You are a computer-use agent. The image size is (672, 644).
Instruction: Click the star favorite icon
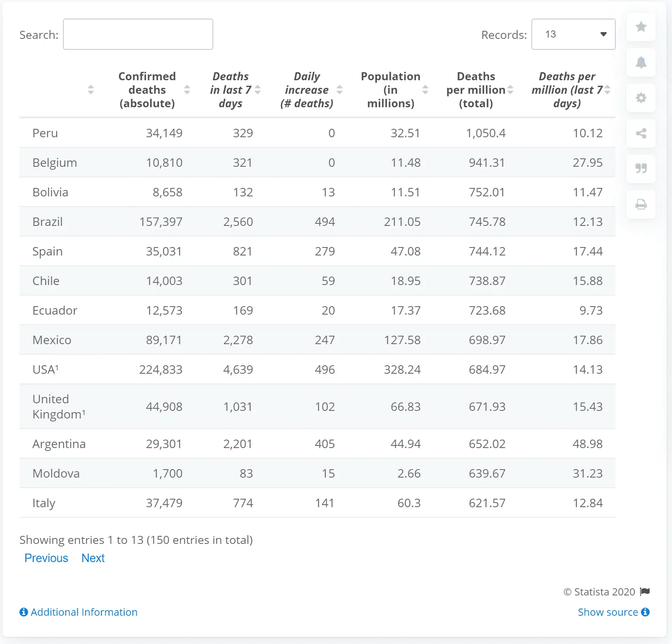tap(641, 27)
